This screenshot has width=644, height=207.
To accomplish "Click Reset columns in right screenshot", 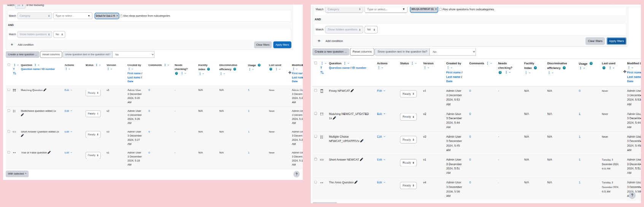I will click(x=362, y=52).
